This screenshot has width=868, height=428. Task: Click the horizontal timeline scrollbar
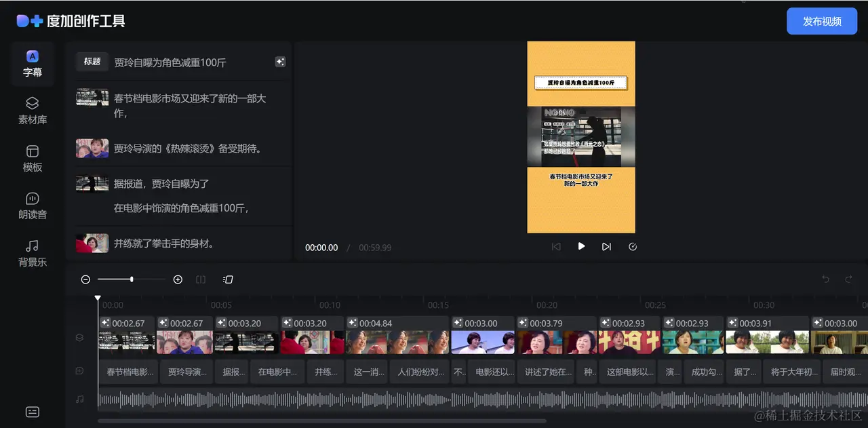(x=322, y=421)
